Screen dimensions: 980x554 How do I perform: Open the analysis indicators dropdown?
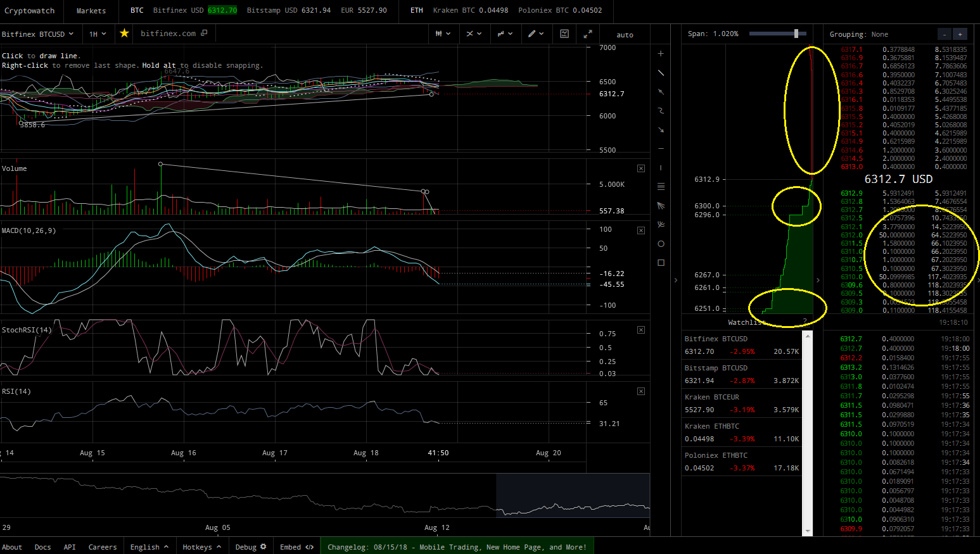pyautogui.click(x=505, y=34)
